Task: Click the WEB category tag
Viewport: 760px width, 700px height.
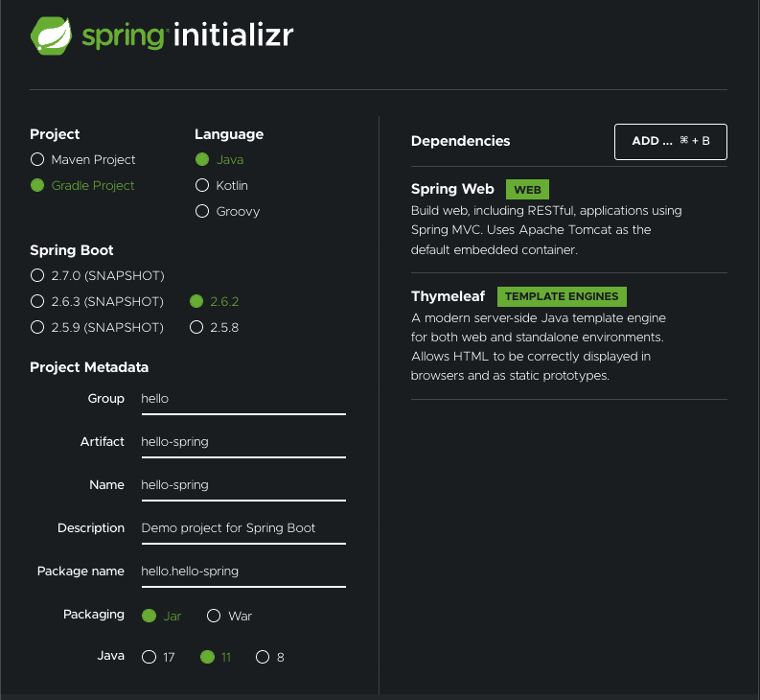Action: click(527, 189)
